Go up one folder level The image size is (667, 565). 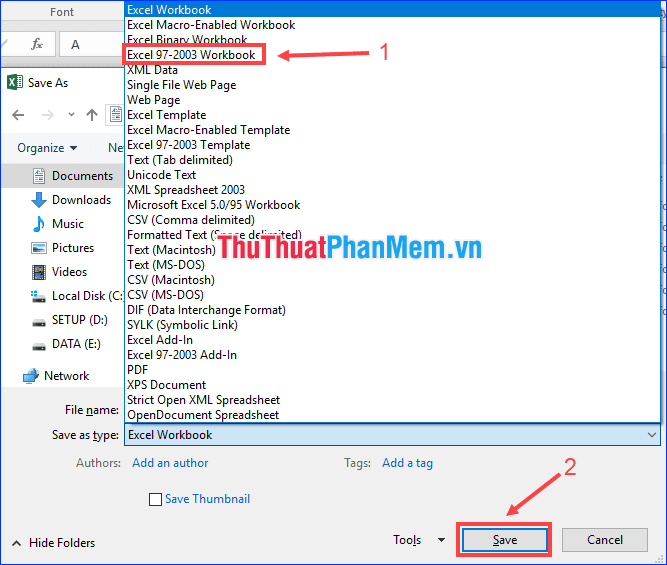pos(92,115)
